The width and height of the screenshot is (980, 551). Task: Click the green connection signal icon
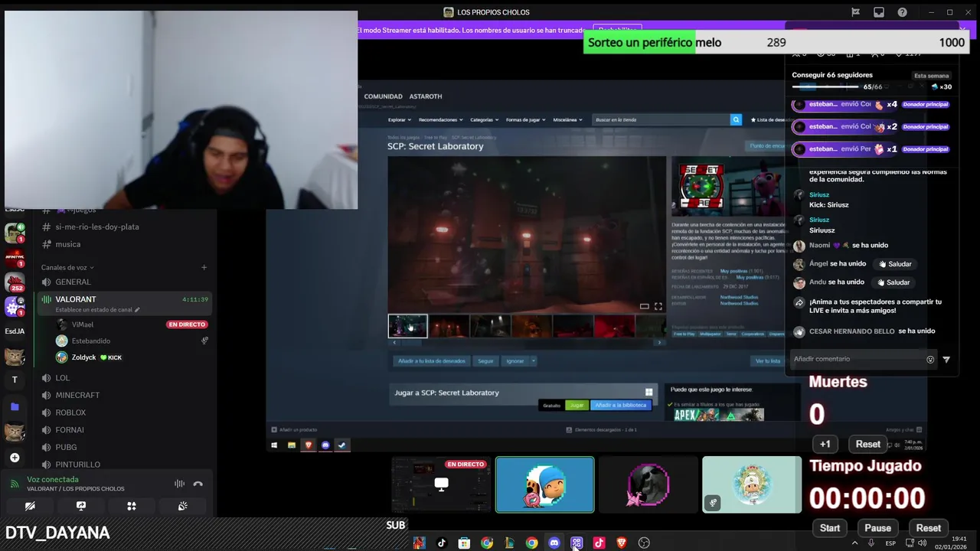pos(14,484)
